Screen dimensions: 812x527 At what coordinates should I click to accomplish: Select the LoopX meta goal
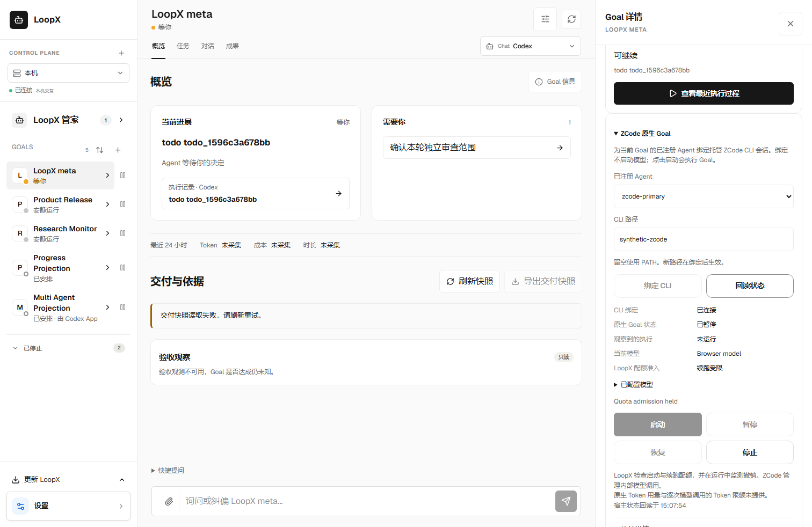pyautogui.click(x=60, y=175)
